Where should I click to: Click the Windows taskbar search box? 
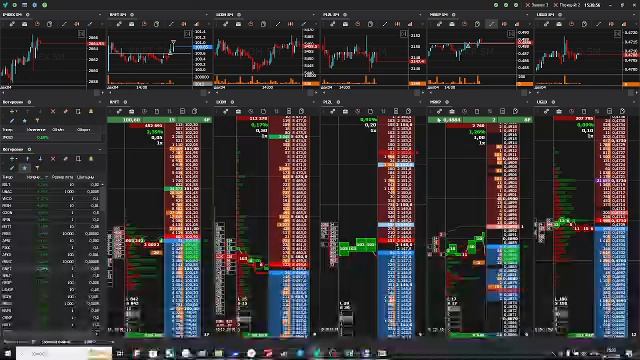[x=64, y=353]
